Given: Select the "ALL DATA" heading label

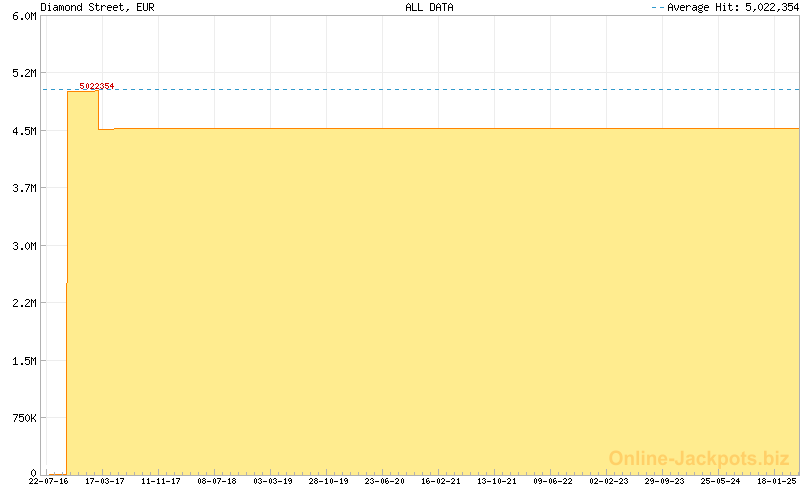Looking at the screenshot, I should pyautogui.click(x=429, y=7).
